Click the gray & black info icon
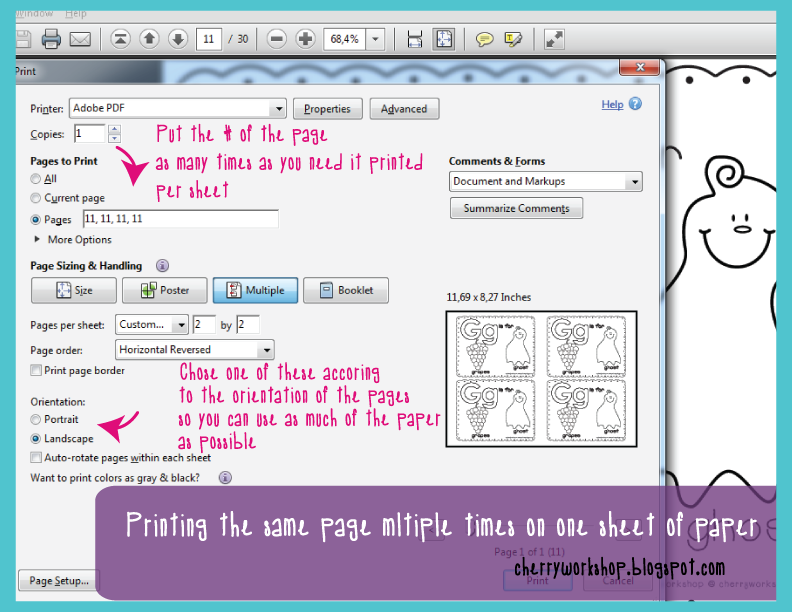 click(225, 477)
